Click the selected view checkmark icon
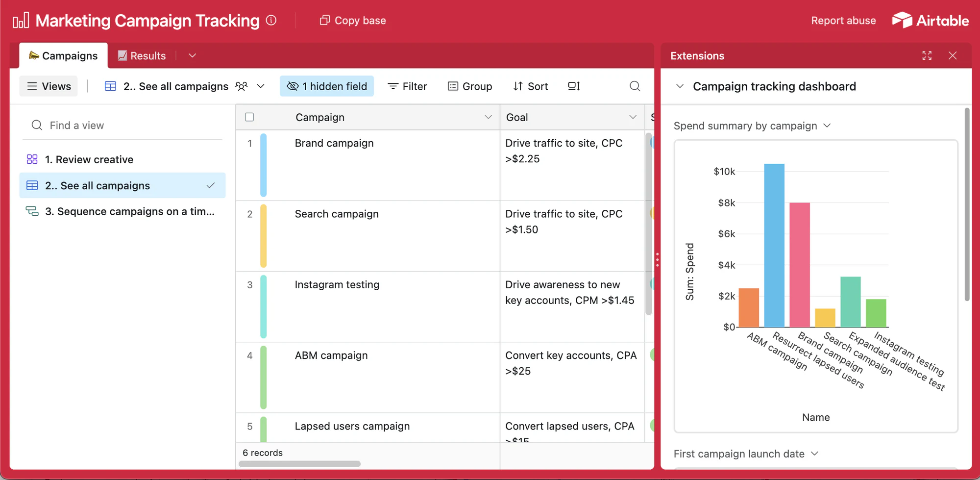 pyautogui.click(x=211, y=185)
